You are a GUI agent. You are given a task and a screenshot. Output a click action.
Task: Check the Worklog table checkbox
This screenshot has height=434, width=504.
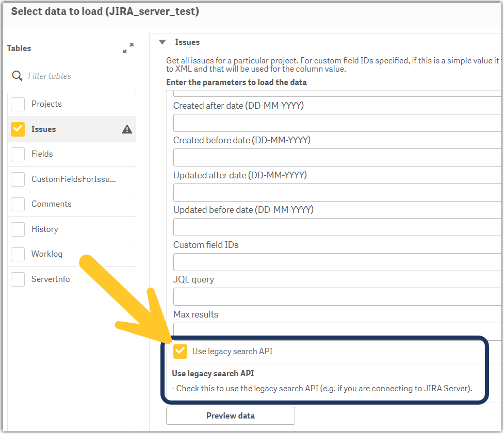(x=18, y=254)
